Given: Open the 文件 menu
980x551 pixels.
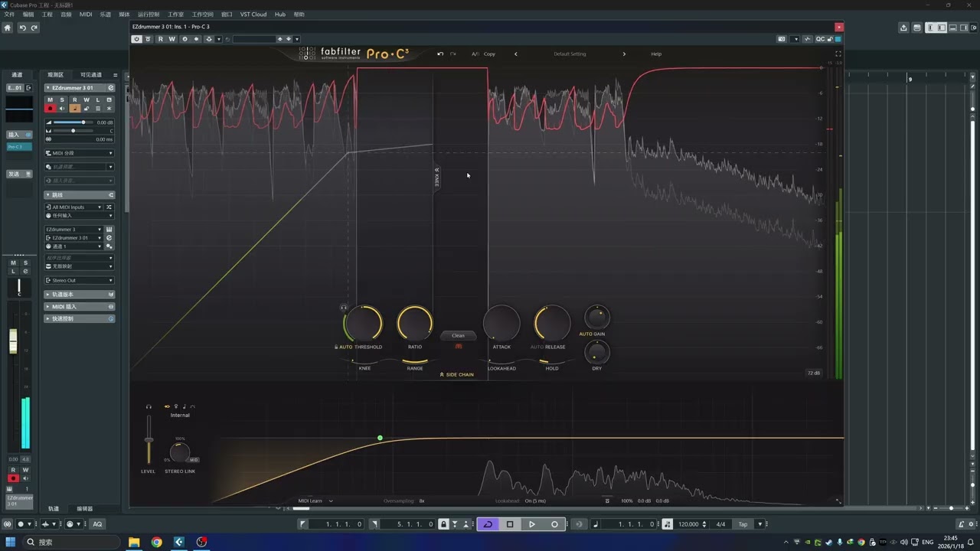Looking at the screenshot, I should (x=9, y=15).
